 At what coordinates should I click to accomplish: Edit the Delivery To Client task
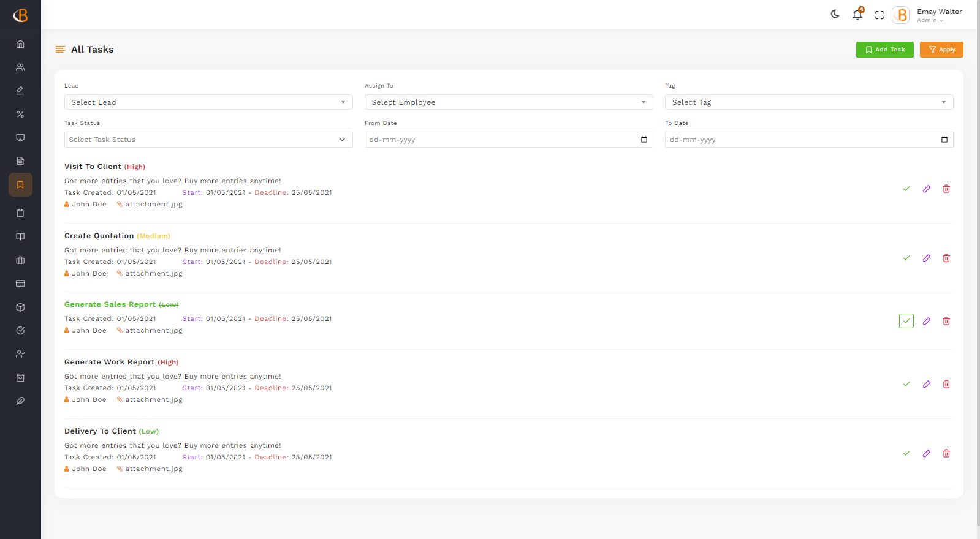(927, 453)
